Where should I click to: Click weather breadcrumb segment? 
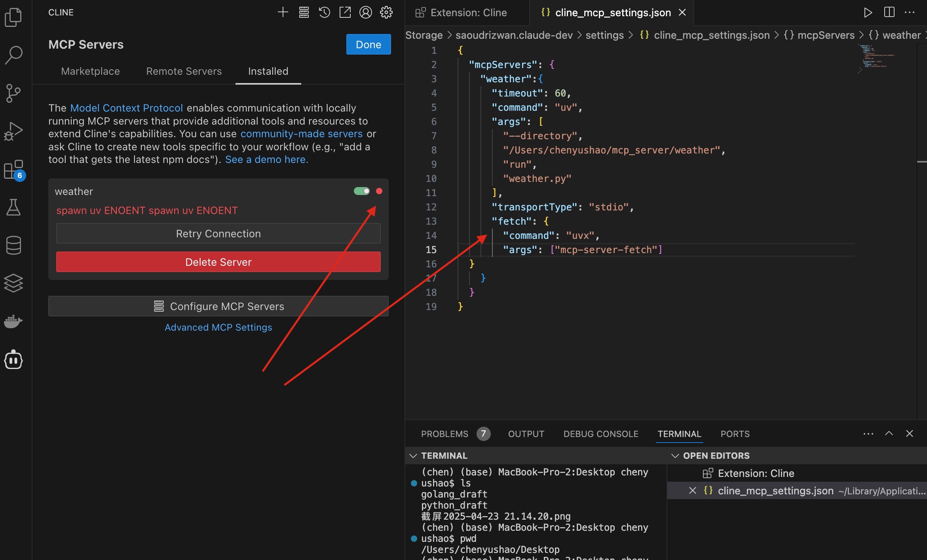(x=901, y=35)
